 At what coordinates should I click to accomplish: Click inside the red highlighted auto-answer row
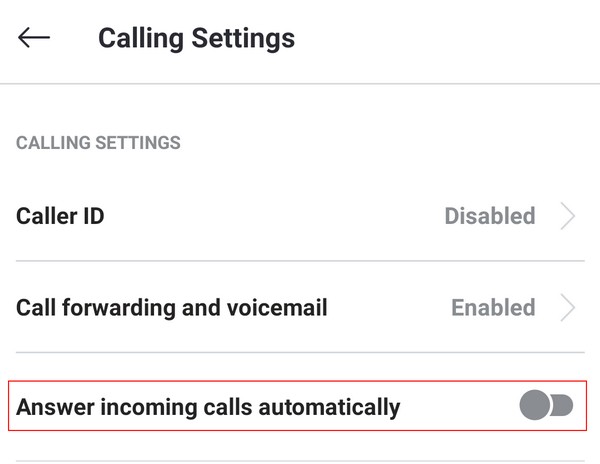297,405
